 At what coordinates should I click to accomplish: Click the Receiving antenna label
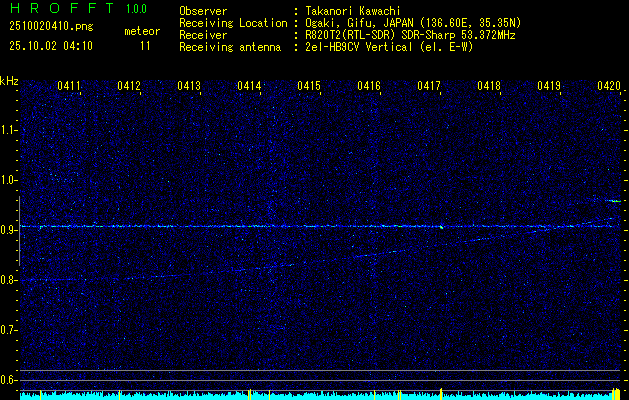click(x=230, y=47)
